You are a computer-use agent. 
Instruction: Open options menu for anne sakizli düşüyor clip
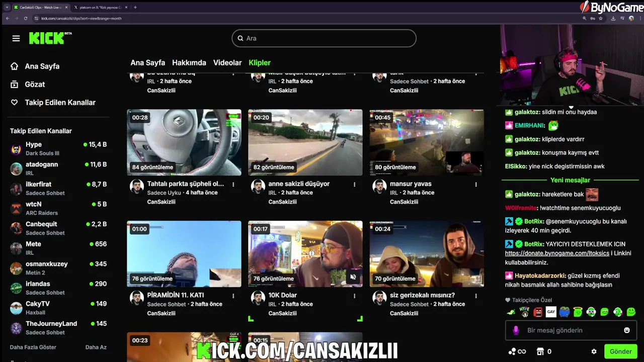pyautogui.click(x=354, y=185)
